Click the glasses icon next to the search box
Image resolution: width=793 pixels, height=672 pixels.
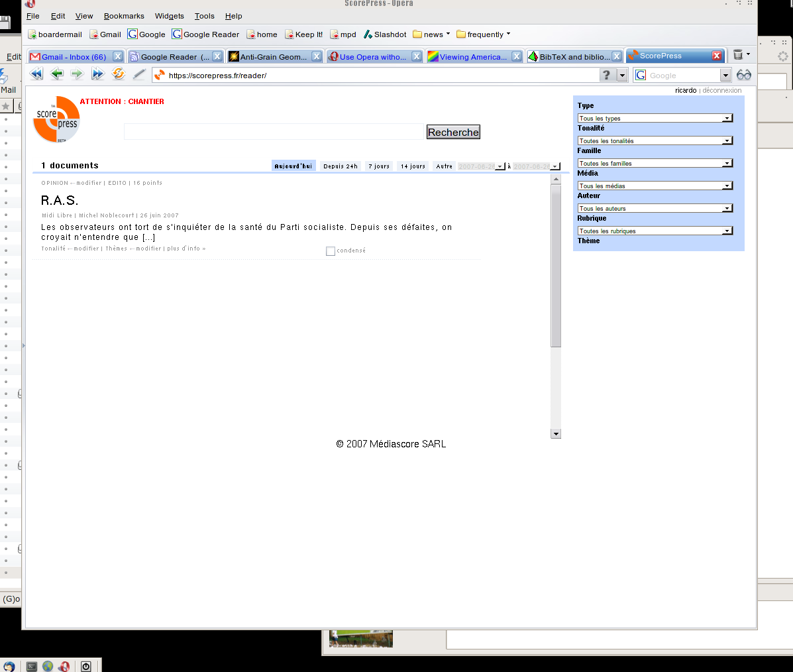744,75
